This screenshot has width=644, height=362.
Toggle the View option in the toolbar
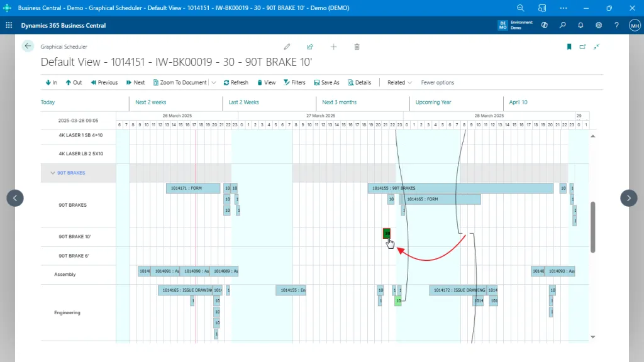267,82
